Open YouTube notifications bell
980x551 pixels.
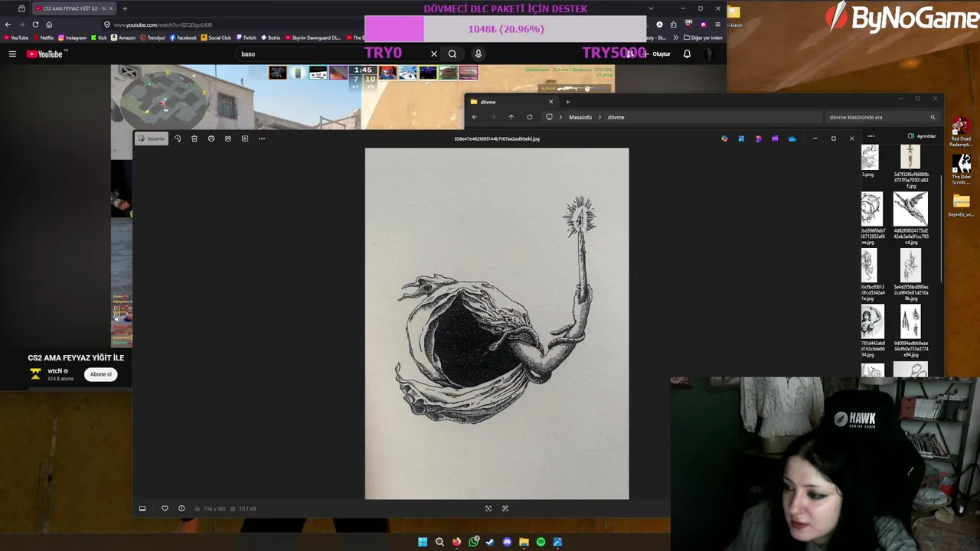[687, 54]
